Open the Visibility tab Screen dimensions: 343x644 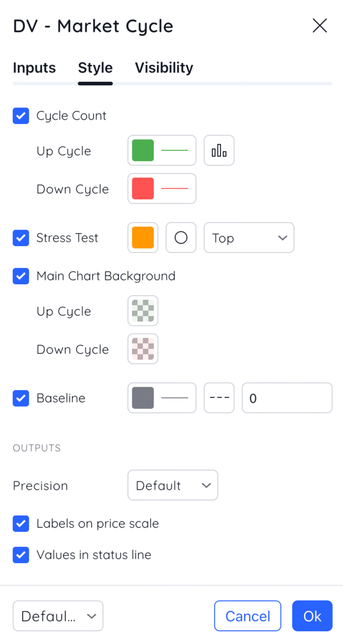(164, 68)
